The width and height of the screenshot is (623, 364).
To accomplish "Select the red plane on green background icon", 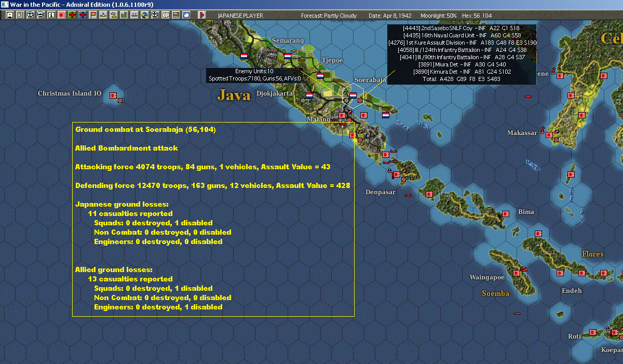I will 72,16.
